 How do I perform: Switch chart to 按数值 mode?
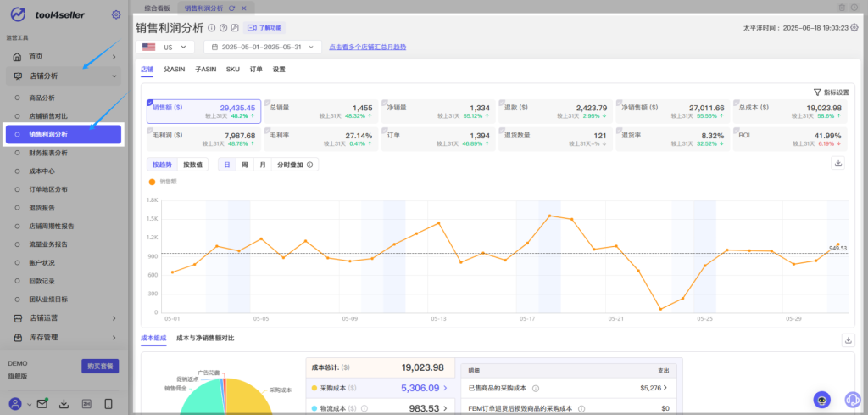[192, 165]
